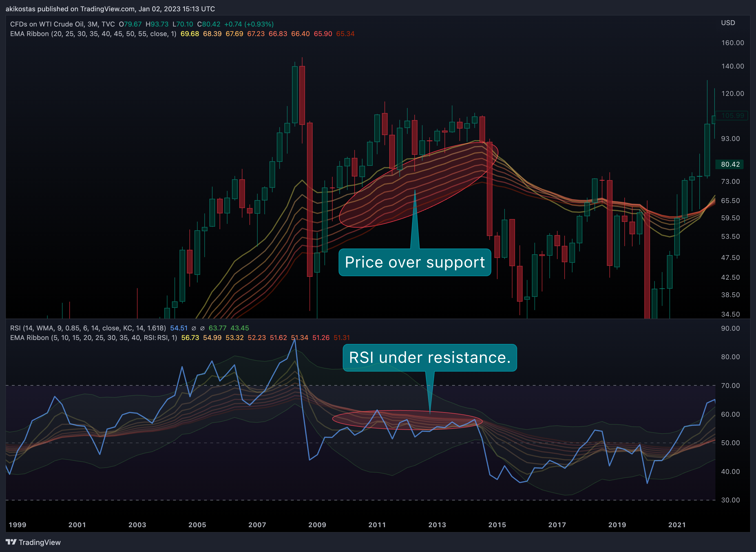Click the 'RSI under resistance.' callout label
The height and width of the screenshot is (552, 756).
coord(430,357)
